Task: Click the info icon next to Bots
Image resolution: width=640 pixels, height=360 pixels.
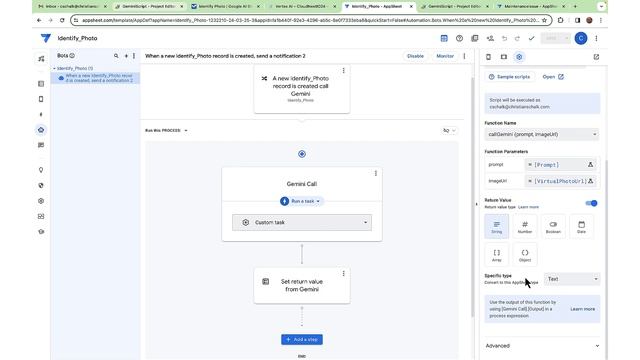Action: tap(72, 56)
